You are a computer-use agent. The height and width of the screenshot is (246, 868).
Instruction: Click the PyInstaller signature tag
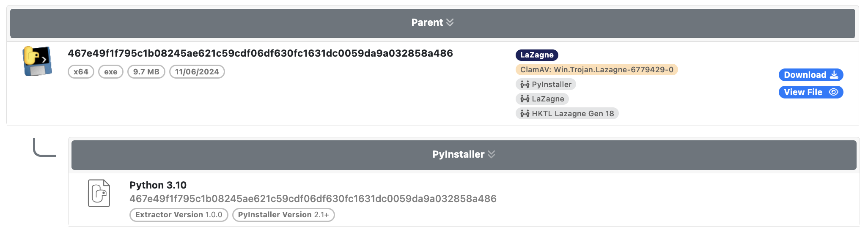coord(546,85)
